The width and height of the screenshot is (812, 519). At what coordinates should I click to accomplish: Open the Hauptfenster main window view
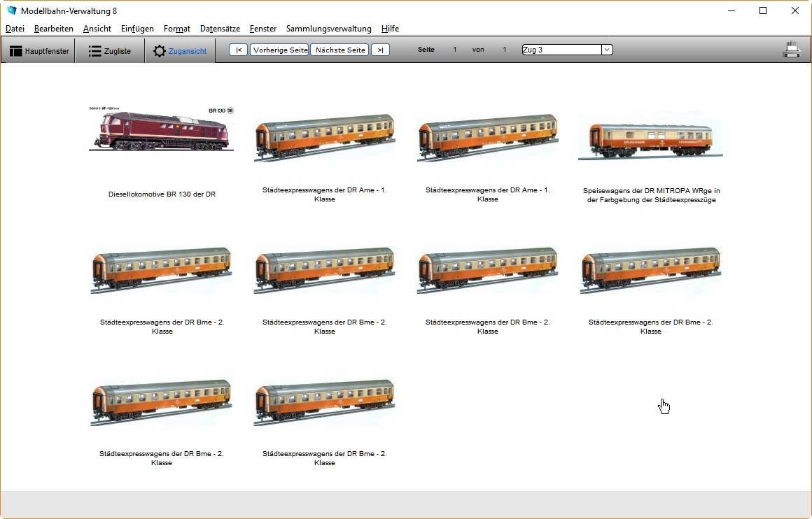[x=39, y=51]
